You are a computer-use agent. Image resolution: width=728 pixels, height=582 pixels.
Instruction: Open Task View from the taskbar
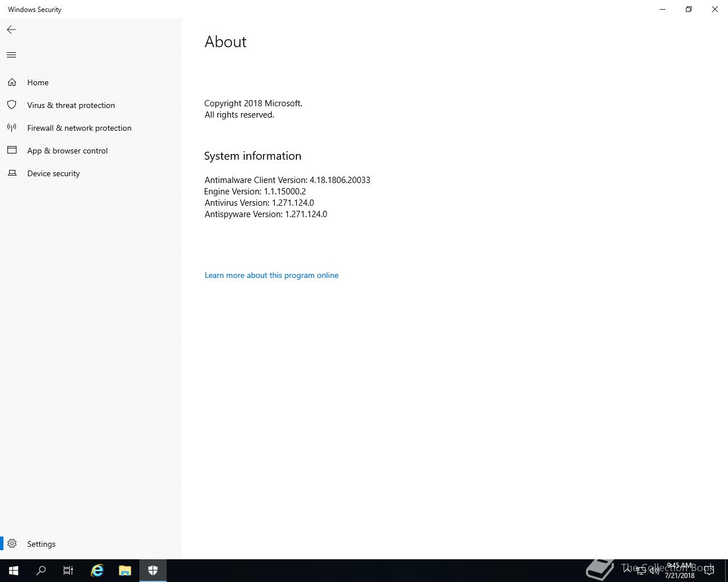pos(68,571)
